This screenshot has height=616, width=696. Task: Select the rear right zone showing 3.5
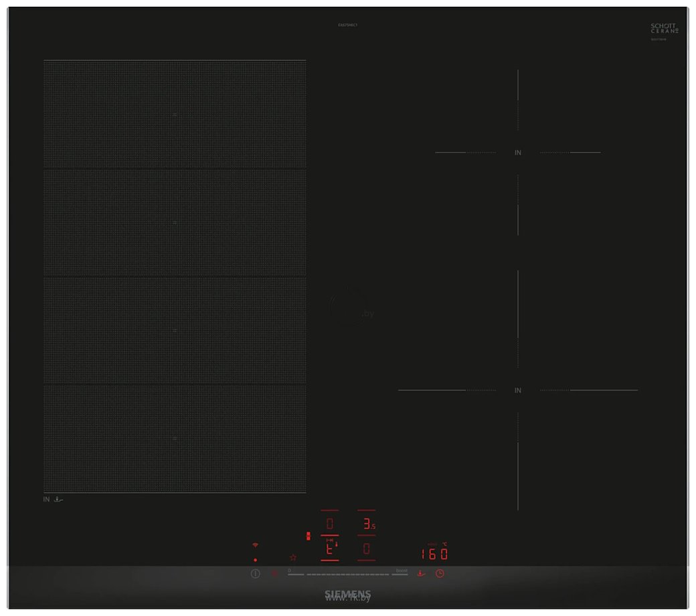(367, 524)
